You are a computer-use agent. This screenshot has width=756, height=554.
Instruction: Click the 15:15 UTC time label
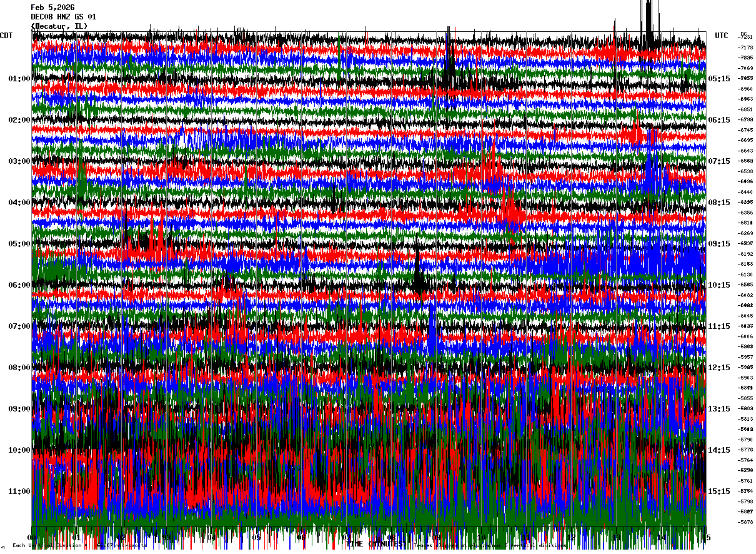[719, 491]
